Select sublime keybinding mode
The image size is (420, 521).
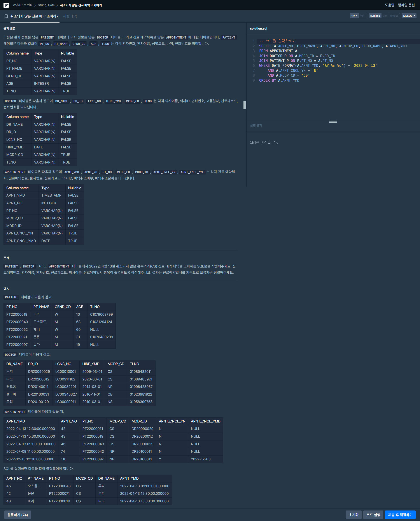375,16
